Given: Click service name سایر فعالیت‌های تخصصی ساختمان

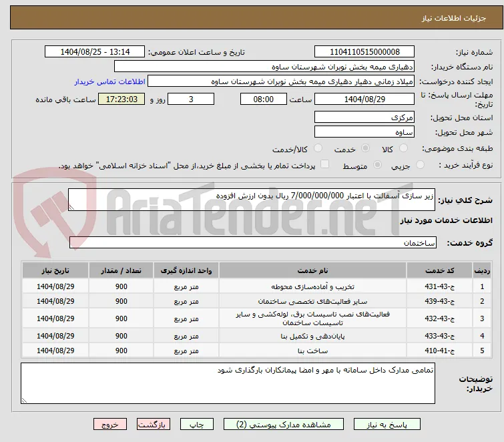Looking at the screenshot, I should [313, 301].
